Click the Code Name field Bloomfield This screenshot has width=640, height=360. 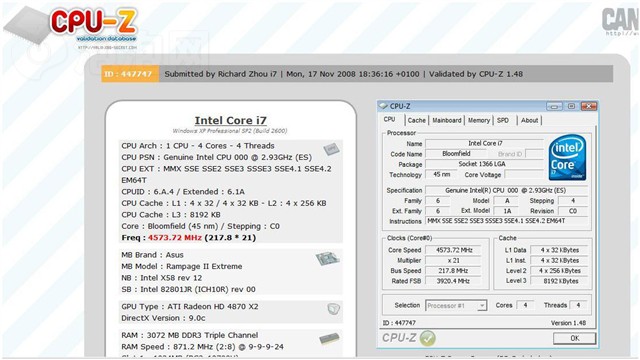click(456, 154)
